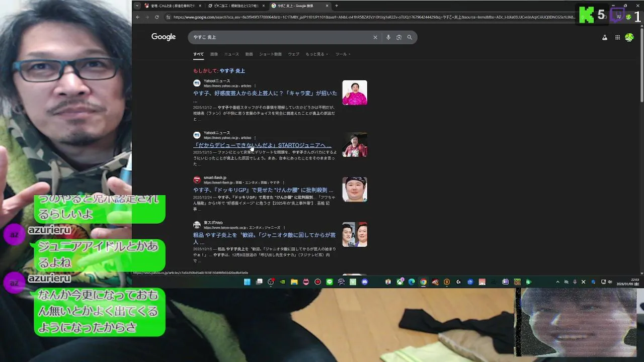
Task: Click the thumbnail of STARTOジュニア result
Action: coord(355,145)
